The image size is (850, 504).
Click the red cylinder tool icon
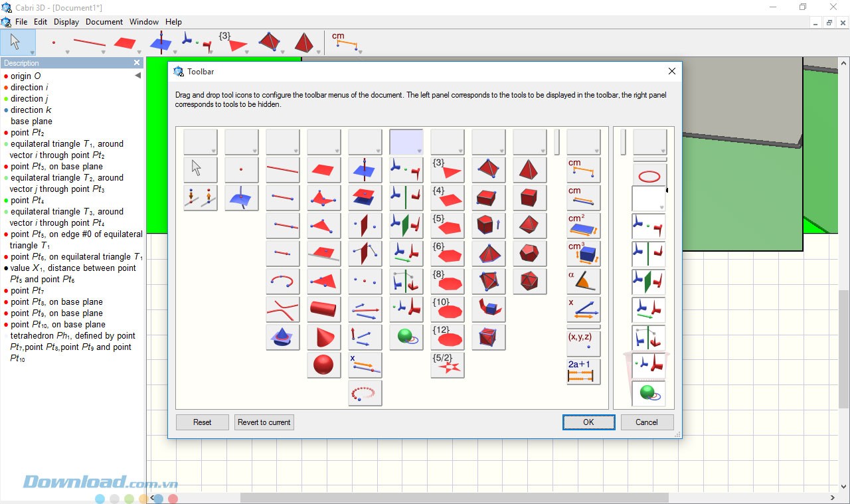coord(323,309)
